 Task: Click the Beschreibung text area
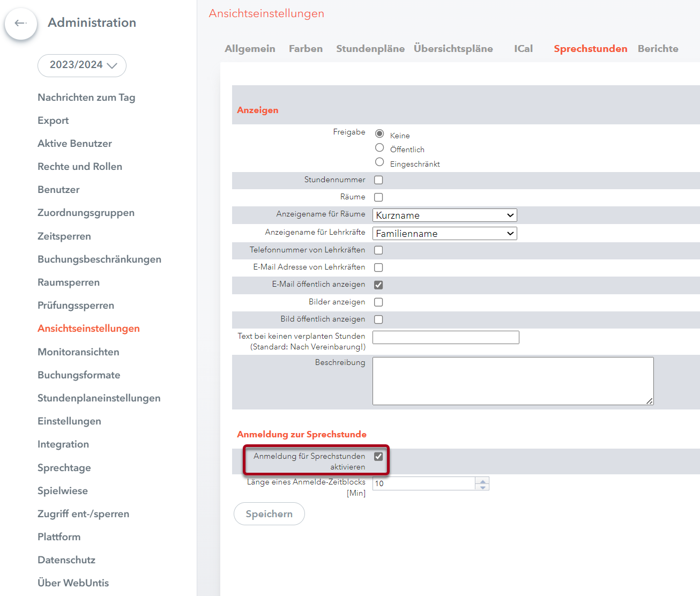[x=512, y=381]
